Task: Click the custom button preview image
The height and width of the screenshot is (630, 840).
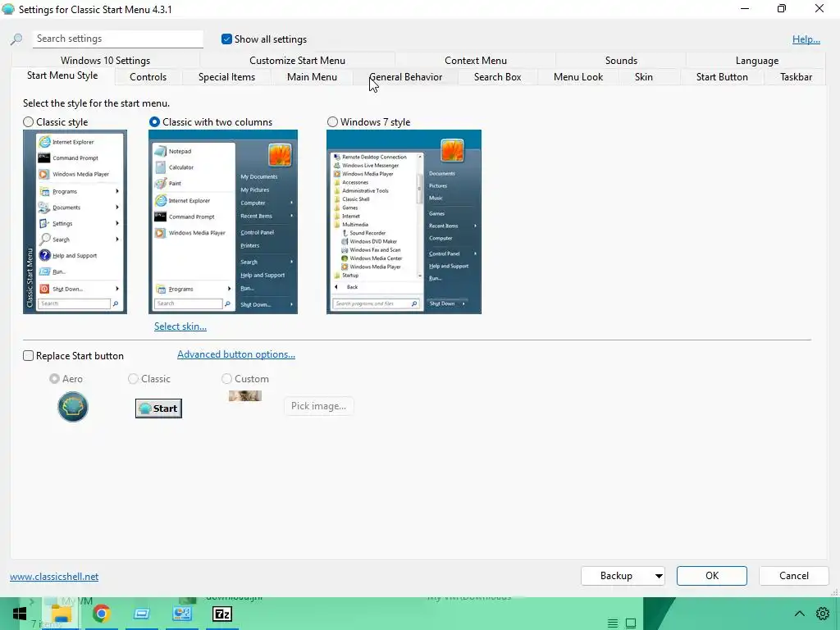Action: click(244, 396)
